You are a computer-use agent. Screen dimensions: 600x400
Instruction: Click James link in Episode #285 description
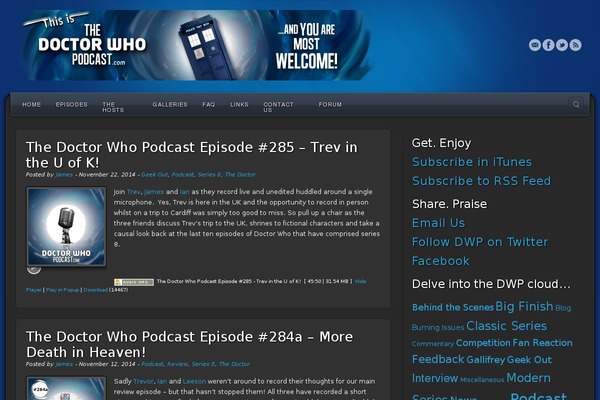click(154, 192)
